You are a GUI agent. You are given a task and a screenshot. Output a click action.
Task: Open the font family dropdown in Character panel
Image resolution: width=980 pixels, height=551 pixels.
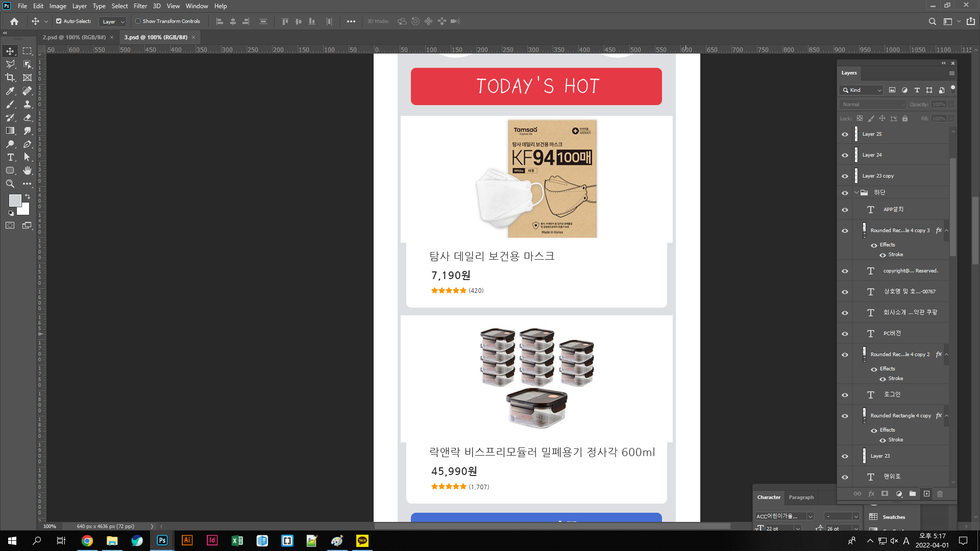click(810, 516)
